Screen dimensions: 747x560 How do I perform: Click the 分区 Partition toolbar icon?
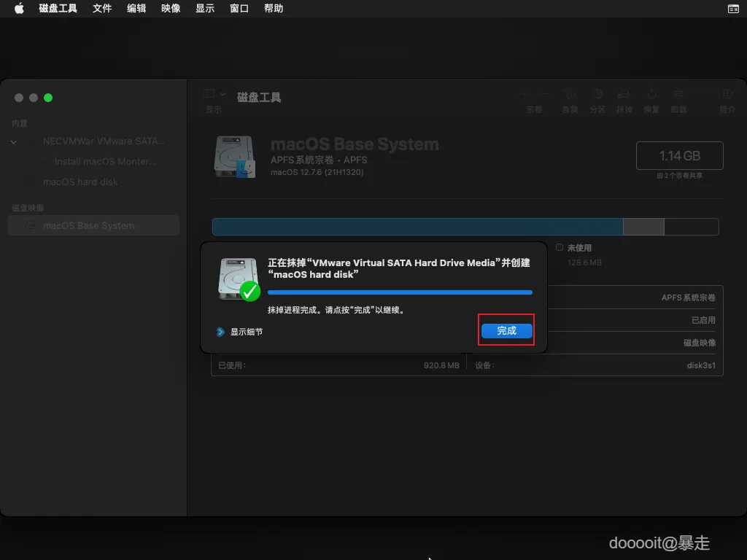pos(597,94)
